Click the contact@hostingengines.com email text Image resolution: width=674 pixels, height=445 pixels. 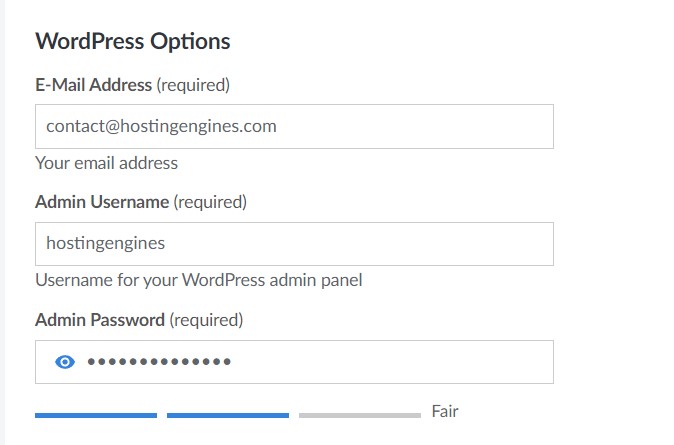[x=161, y=126]
